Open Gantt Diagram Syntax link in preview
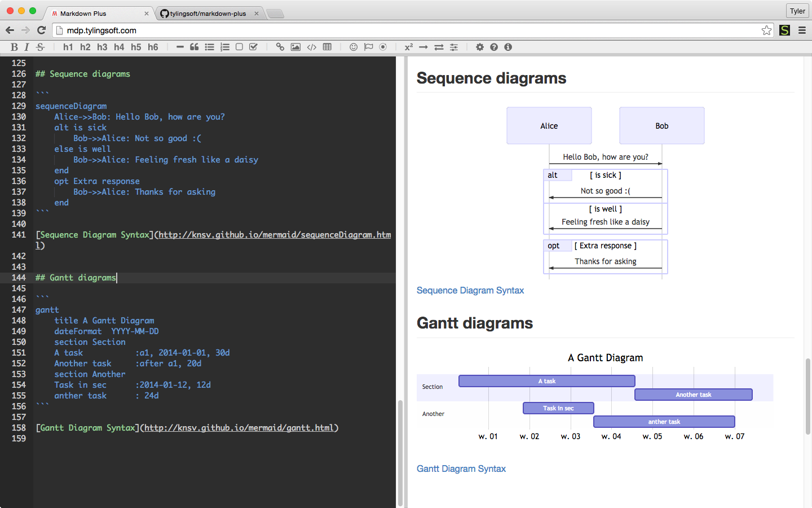 coord(461,468)
